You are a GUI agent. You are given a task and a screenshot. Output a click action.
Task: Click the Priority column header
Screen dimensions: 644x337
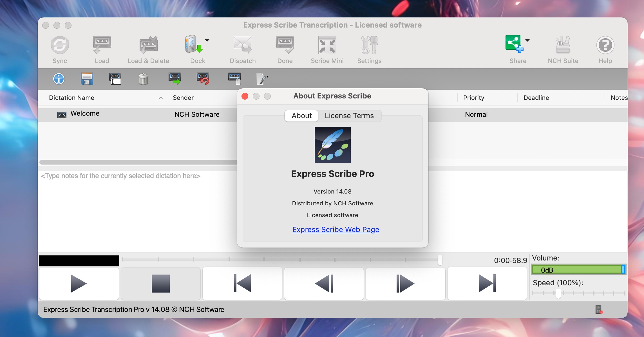pyautogui.click(x=474, y=98)
